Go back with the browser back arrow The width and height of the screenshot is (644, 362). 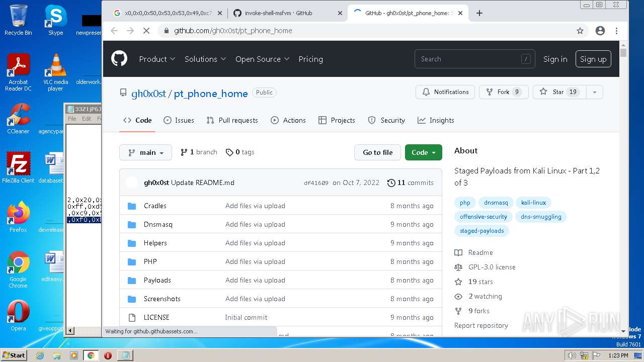114,31
